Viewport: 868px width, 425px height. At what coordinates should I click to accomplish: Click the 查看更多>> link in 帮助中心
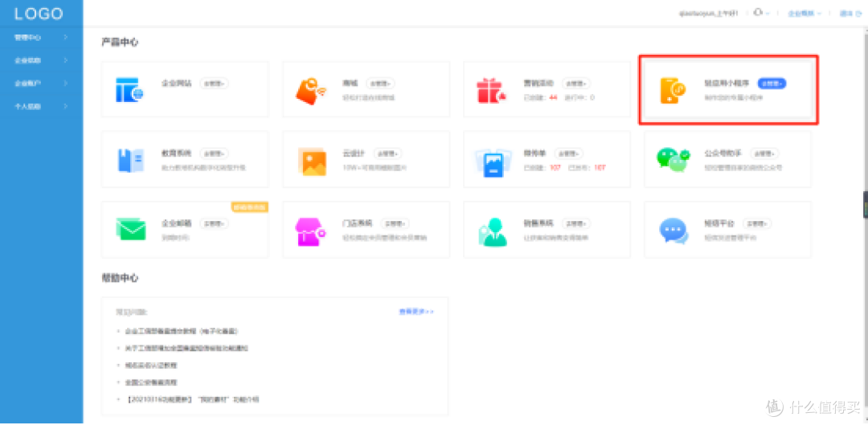(416, 312)
